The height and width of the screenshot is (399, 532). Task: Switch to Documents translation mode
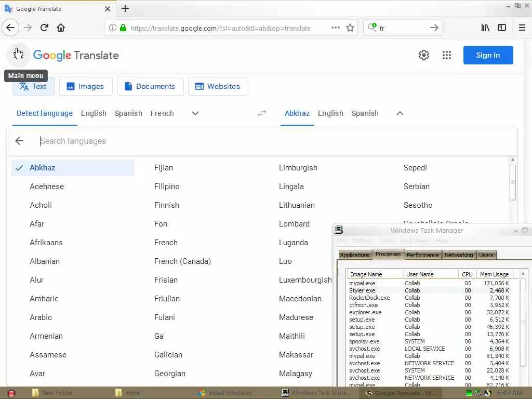click(x=150, y=87)
